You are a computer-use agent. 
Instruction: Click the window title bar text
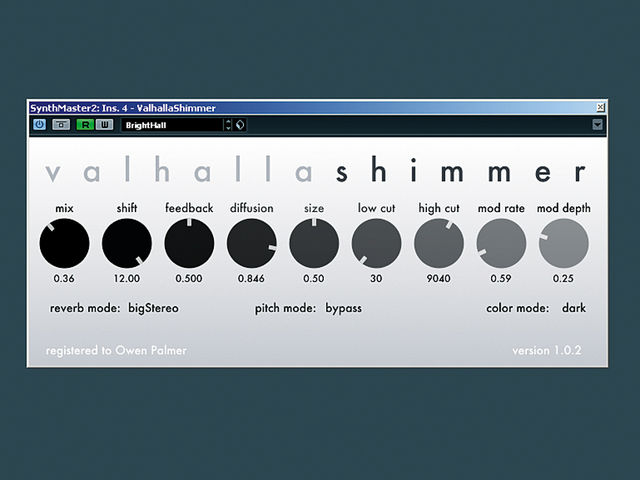[123, 108]
